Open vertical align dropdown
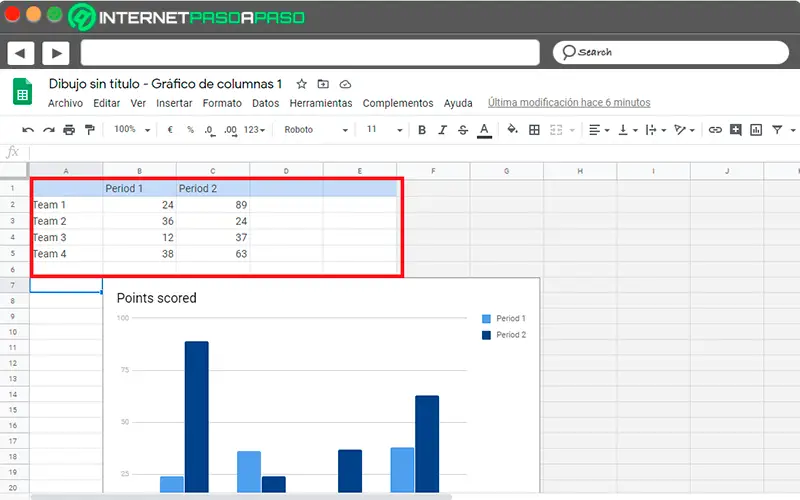 628,130
